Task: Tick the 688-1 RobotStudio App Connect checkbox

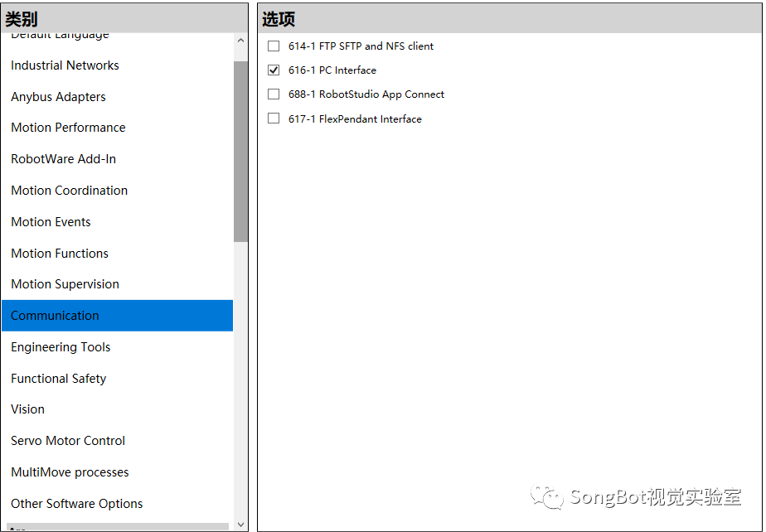Action: 274,94
